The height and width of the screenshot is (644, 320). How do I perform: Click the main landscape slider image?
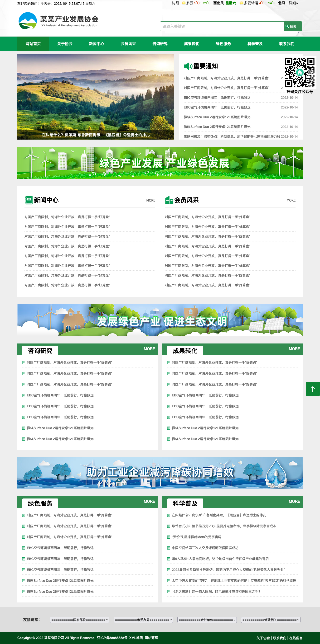click(x=96, y=97)
